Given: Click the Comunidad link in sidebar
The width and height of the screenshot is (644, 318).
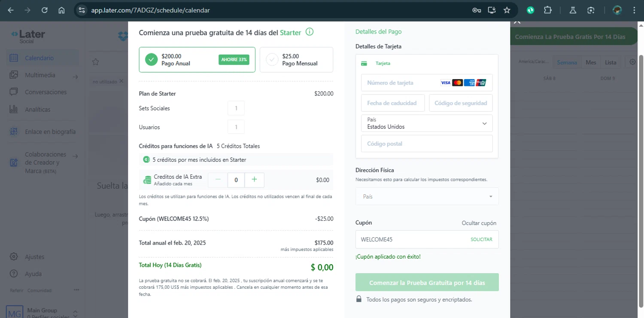Looking at the screenshot, I should tap(39, 290).
